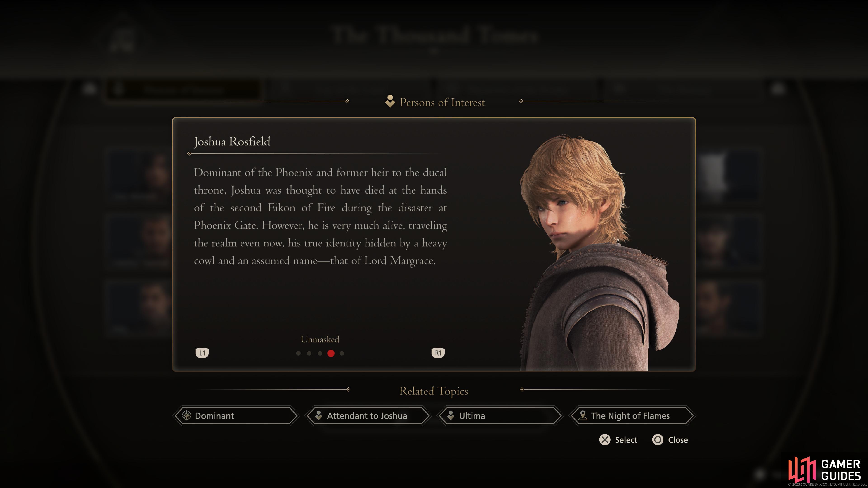Image resolution: width=868 pixels, height=488 pixels.
Task: Click the R1 next page icon
Action: pyautogui.click(x=438, y=353)
